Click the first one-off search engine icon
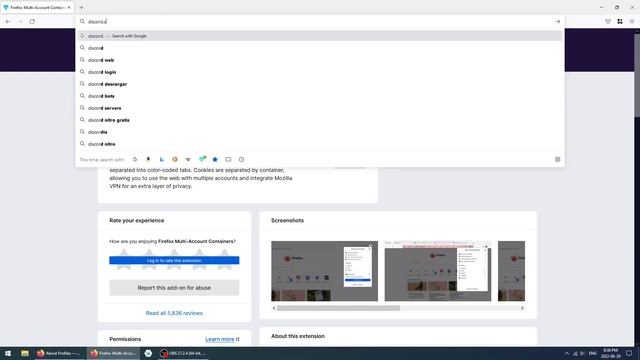640x360 pixels. (135, 160)
